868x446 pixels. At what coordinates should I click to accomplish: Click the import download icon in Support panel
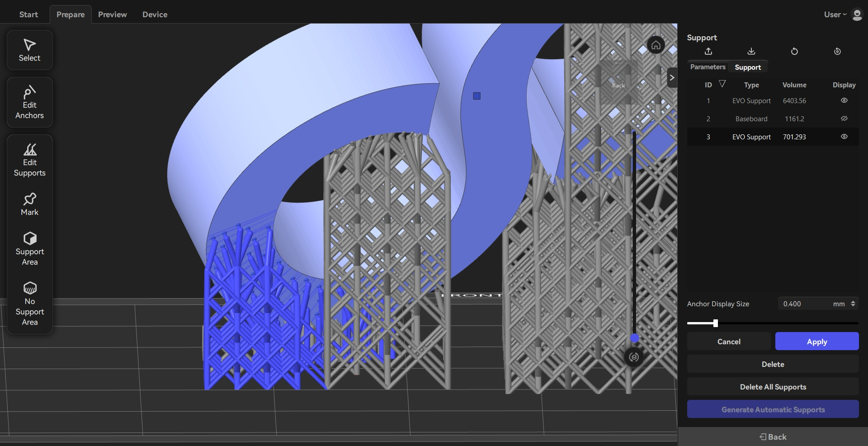(751, 51)
